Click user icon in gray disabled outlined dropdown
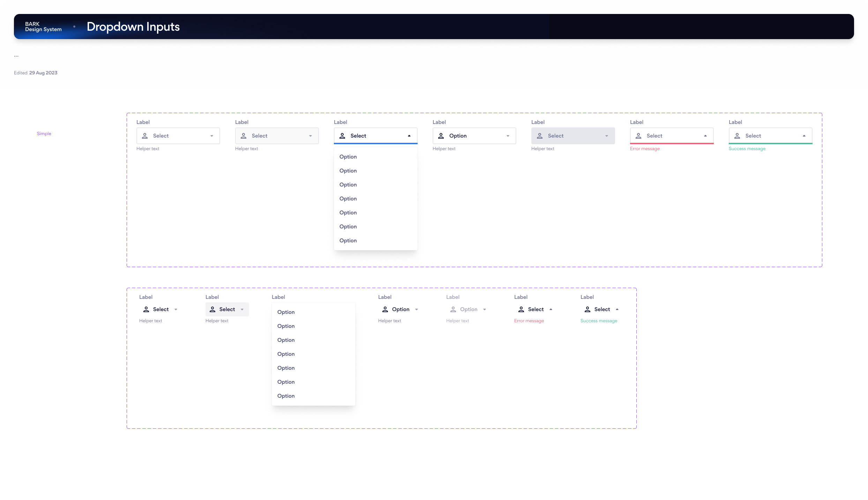 (540, 136)
